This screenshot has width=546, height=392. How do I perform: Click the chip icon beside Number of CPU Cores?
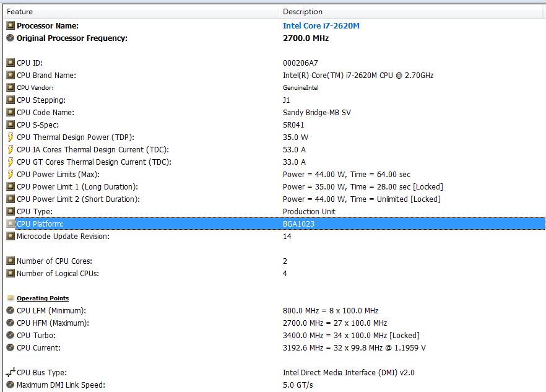coord(11,261)
